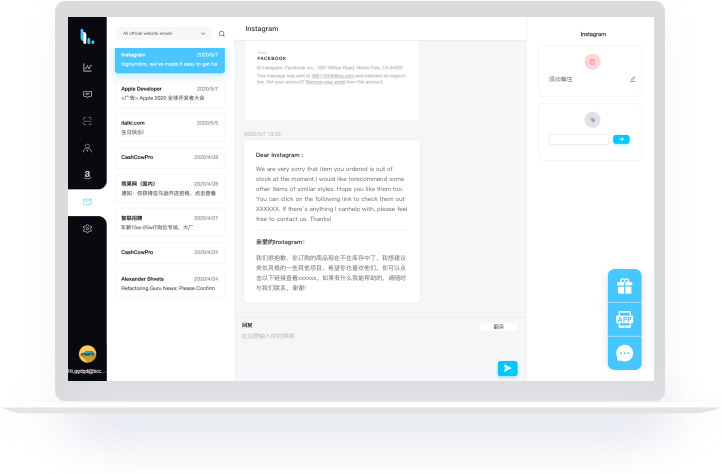
Task: Open the scan sidebar icon
Action: (87, 121)
